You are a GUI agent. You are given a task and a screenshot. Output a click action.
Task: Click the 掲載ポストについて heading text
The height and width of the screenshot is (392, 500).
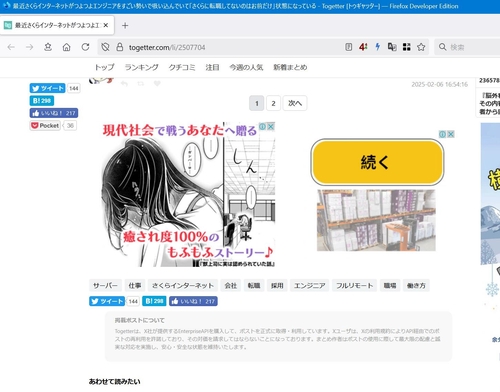(140, 320)
